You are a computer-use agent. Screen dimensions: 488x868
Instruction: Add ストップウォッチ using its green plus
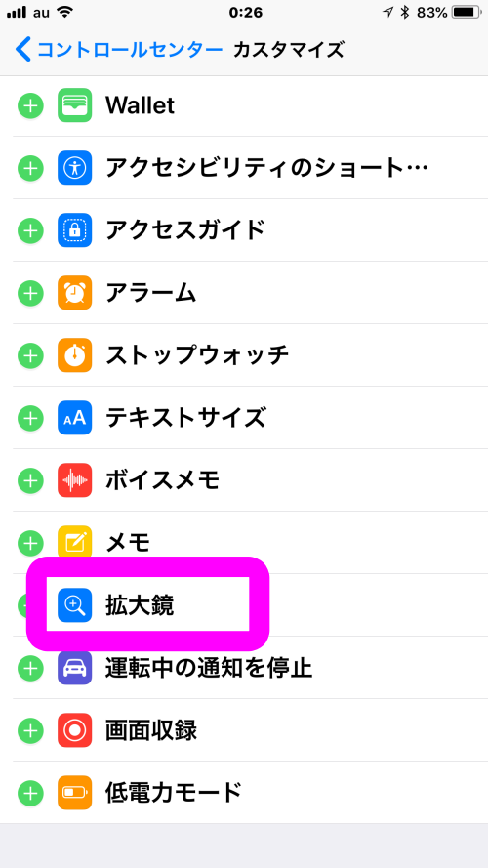(x=30, y=355)
